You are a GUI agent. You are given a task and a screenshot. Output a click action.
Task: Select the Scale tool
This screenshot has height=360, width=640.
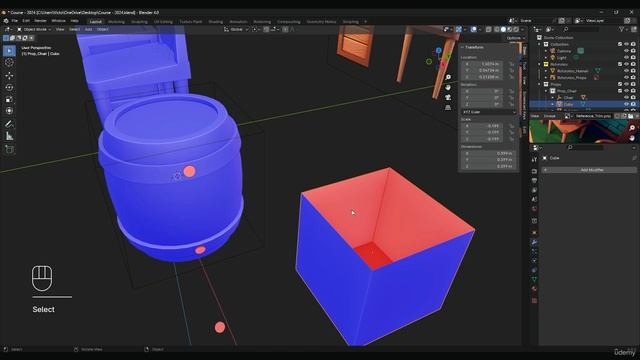coord(9,99)
